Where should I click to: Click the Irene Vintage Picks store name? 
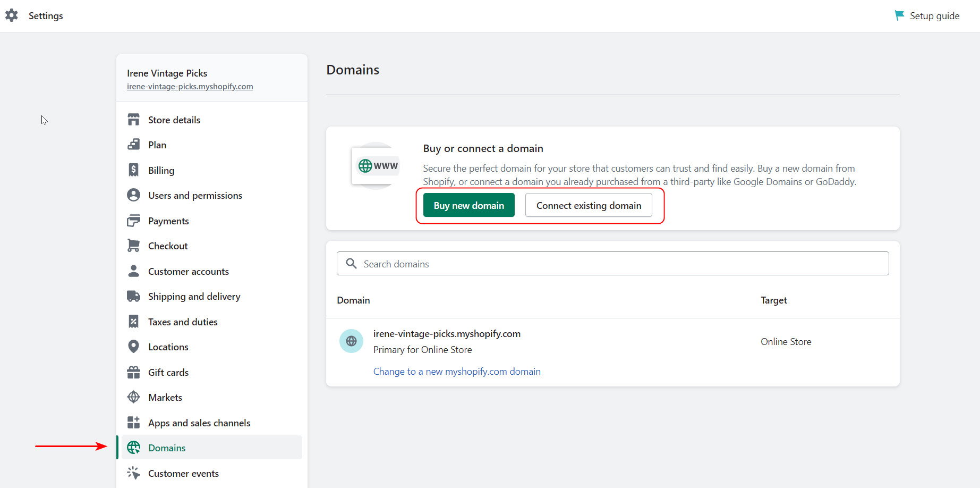pyautogui.click(x=167, y=73)
